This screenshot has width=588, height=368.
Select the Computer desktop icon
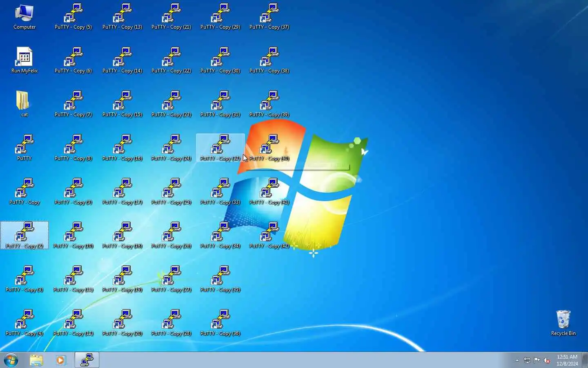[x=24, y=17]
